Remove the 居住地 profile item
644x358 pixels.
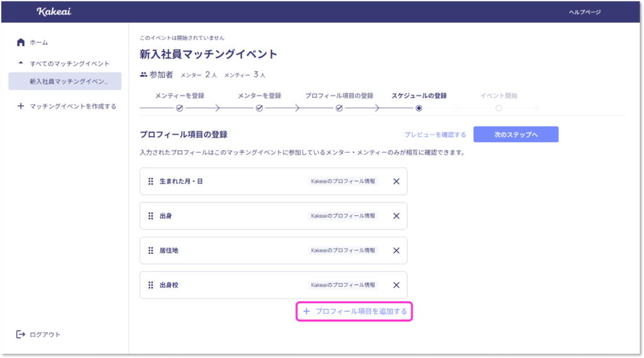[396, 250]
